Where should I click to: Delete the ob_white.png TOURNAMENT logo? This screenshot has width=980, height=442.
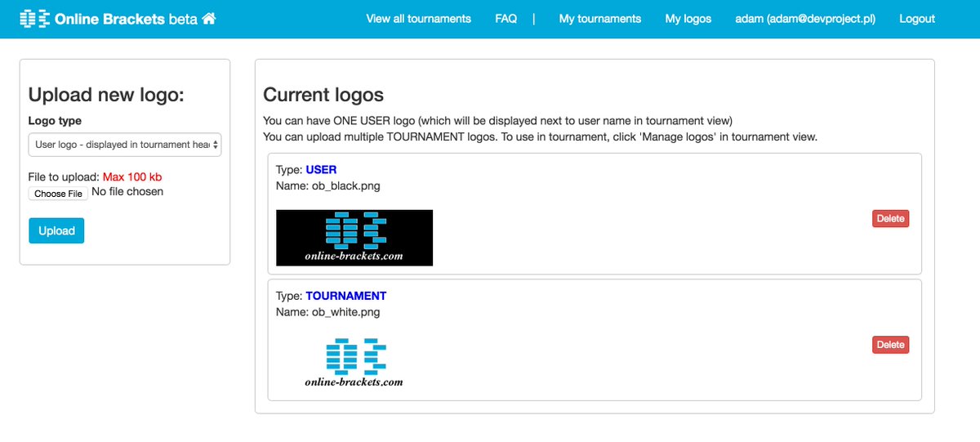[890, 345]
